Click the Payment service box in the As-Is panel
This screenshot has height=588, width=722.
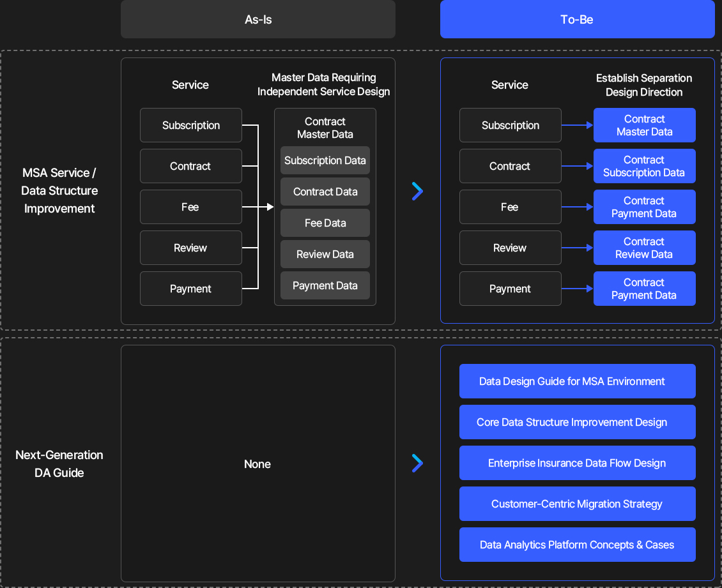click(x=190, y=289)
